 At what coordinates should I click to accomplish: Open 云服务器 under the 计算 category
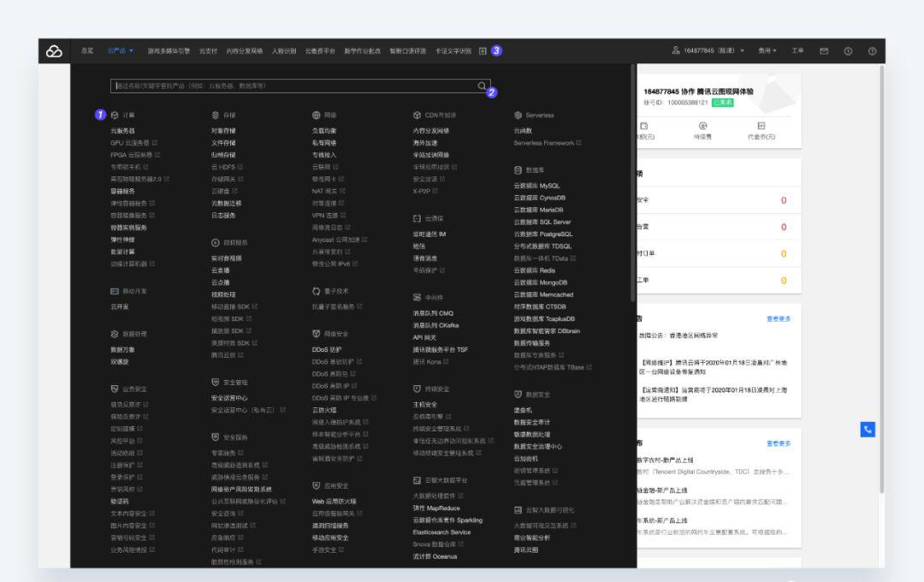[x=122, y=131]
